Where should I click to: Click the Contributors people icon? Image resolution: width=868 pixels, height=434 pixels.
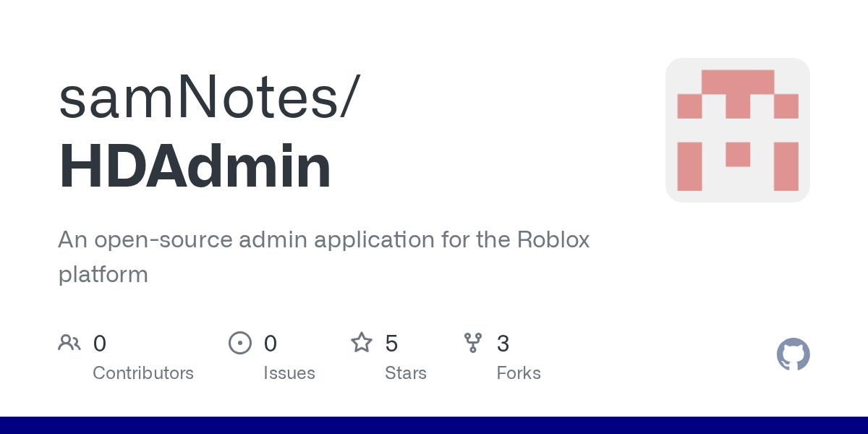point(69,343)
